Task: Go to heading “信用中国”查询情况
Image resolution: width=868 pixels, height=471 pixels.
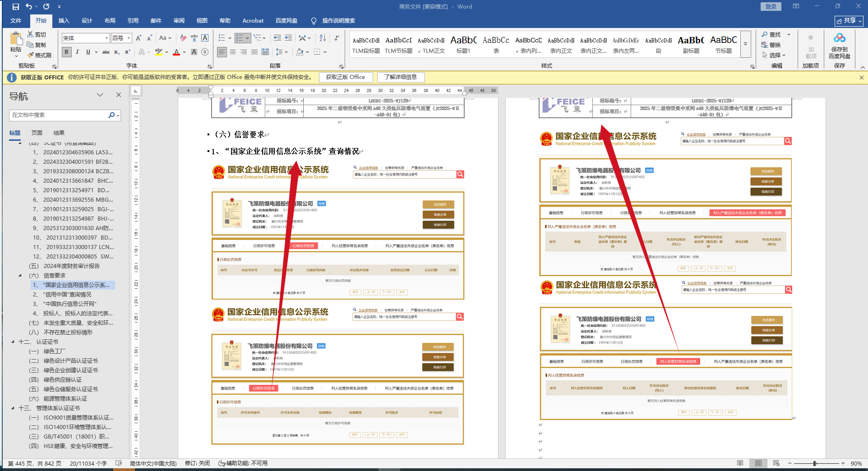Action: tap(68, 295)
